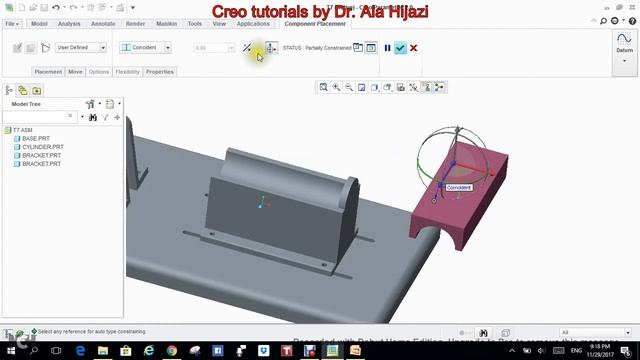Viewport: 640px width, 360px height.
Task: Switch to the Render ribbon tab
Action: [x=135, y=24]
